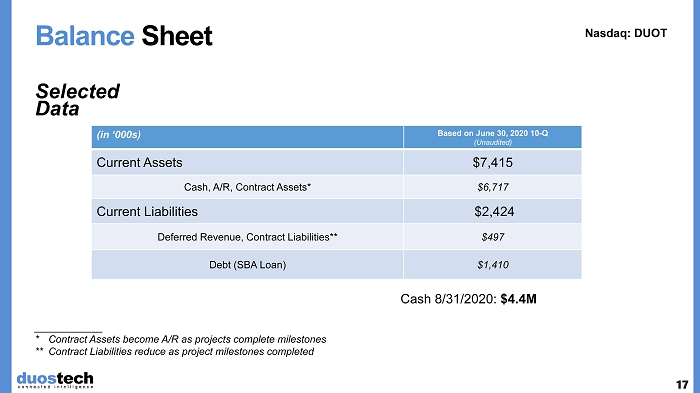The height and width of the screenshot is (393, 700).
Task: Select the Balance Sheet title
Action: click(x=124, y=36)
